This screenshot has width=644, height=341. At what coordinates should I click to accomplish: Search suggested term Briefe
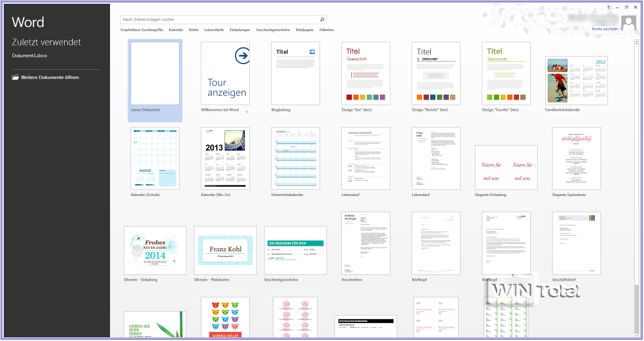click(x=193, y=30)
